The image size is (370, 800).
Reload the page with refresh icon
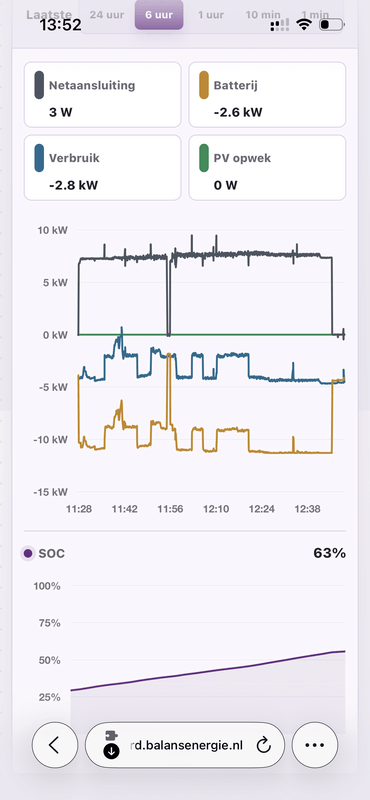tap(263, 745)
